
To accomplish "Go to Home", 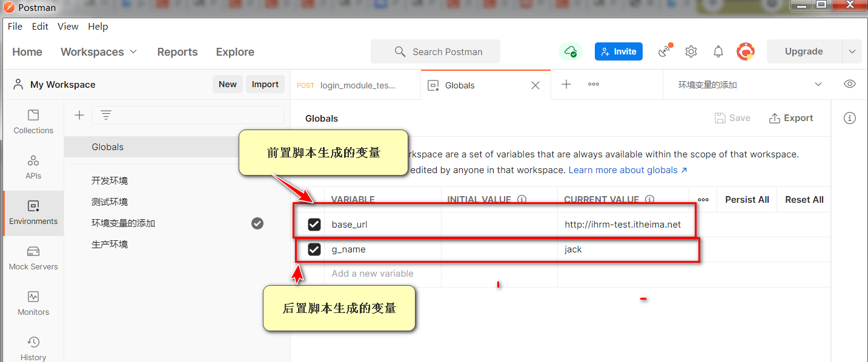I will tap(27, 52).
